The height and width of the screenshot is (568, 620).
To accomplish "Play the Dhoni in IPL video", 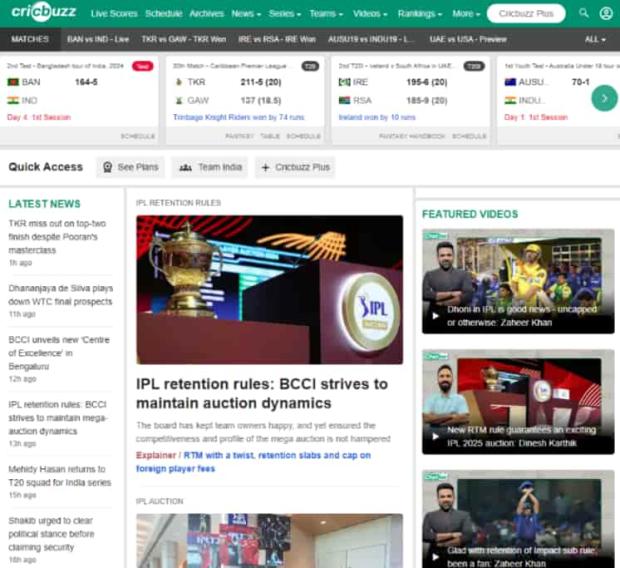I will (x=518, y=281).
